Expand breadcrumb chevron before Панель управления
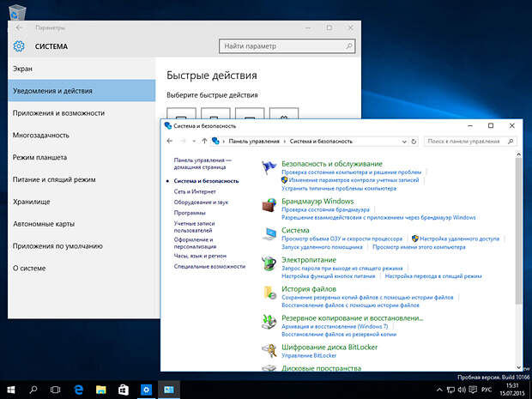 click(x=224, y=141)
